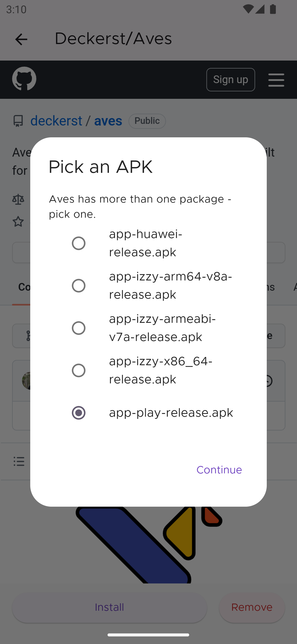Navigate back using the back arrow

tap(21, 39)
